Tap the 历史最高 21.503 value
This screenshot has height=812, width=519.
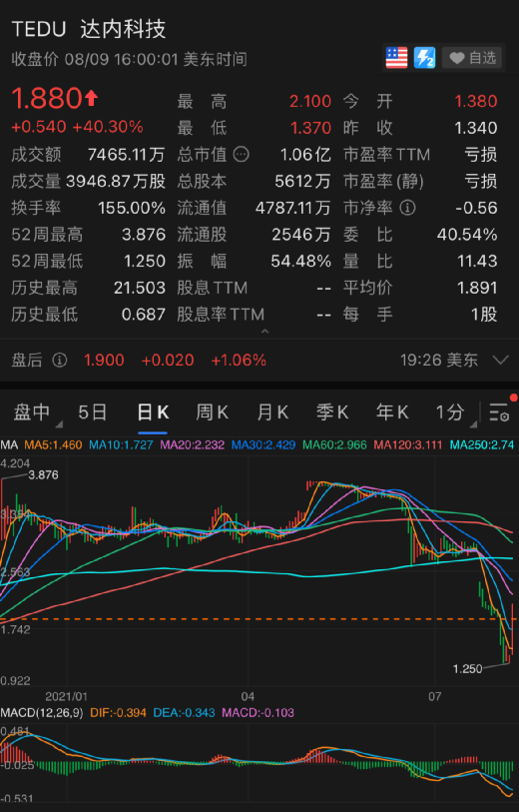[140, 288]
